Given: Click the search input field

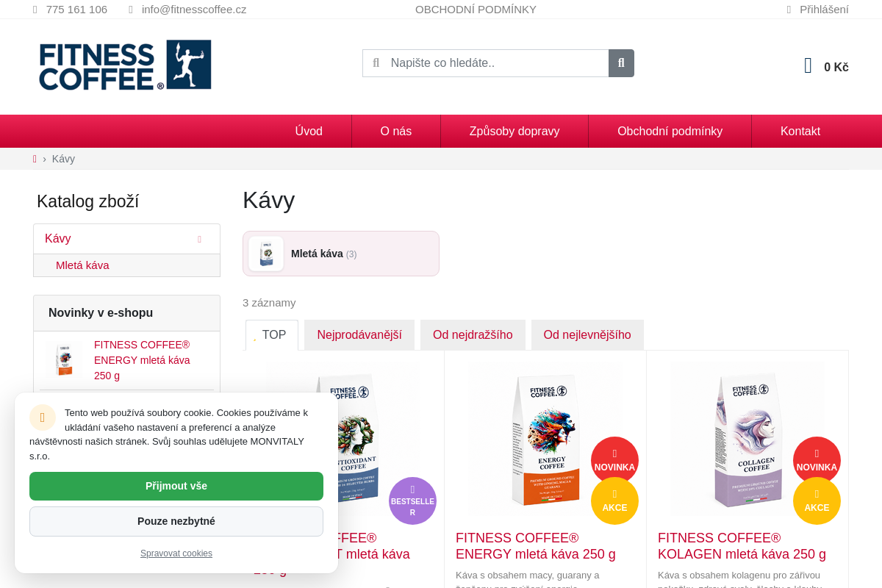Looking at the screenshot, I should click(x=486, y=63).
